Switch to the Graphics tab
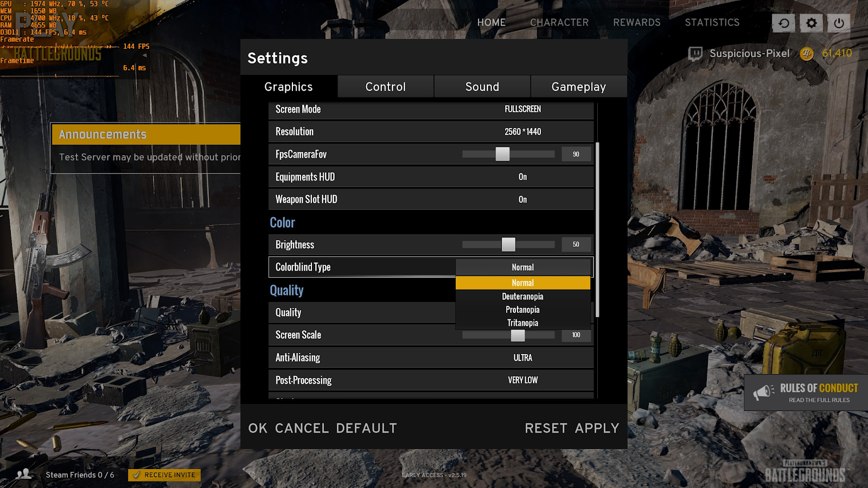 289,87
